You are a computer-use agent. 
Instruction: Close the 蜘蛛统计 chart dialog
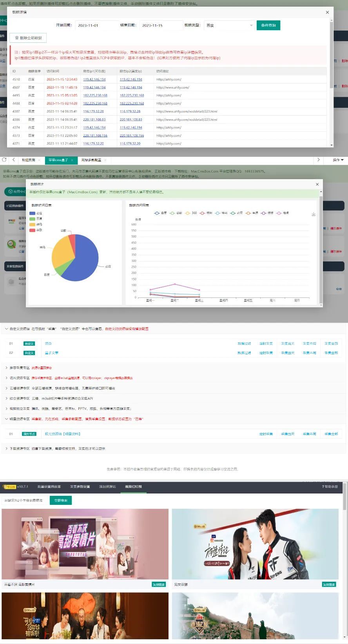click(317, 184)
